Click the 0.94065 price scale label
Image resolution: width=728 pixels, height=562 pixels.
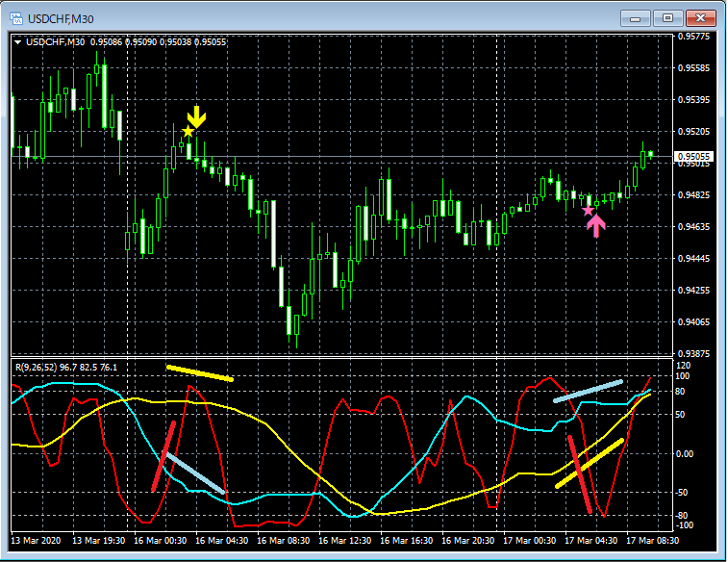(694, 321)
